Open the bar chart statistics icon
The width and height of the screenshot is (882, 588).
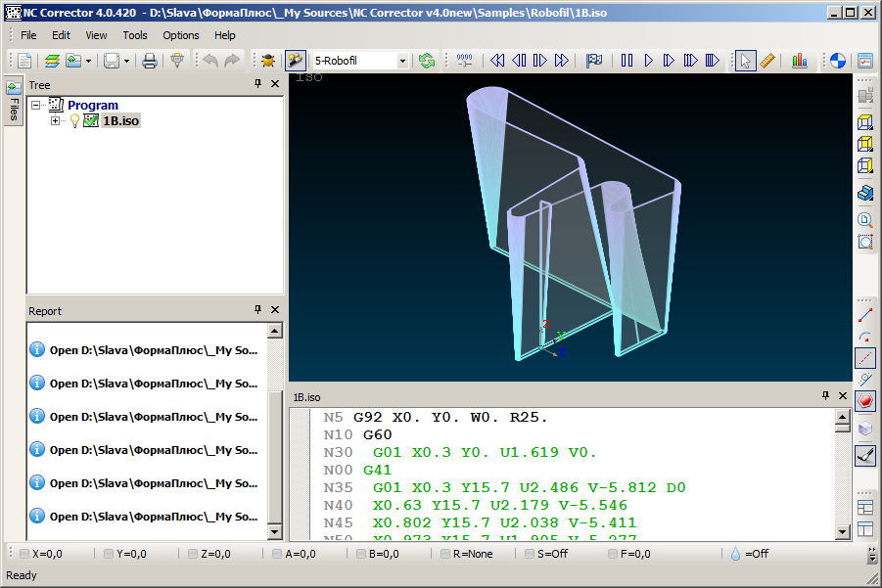click(x=800, y=61)
